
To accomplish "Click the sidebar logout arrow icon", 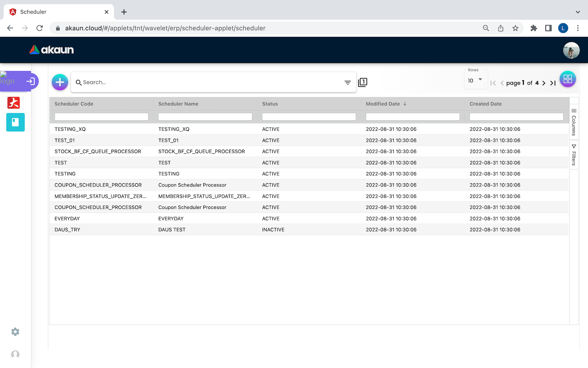I will 31,81.
